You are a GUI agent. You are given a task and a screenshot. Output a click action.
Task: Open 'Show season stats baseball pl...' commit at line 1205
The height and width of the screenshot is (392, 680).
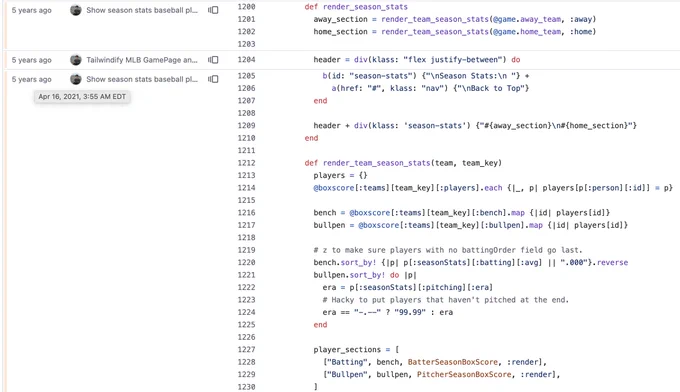[x=142, y=79]
